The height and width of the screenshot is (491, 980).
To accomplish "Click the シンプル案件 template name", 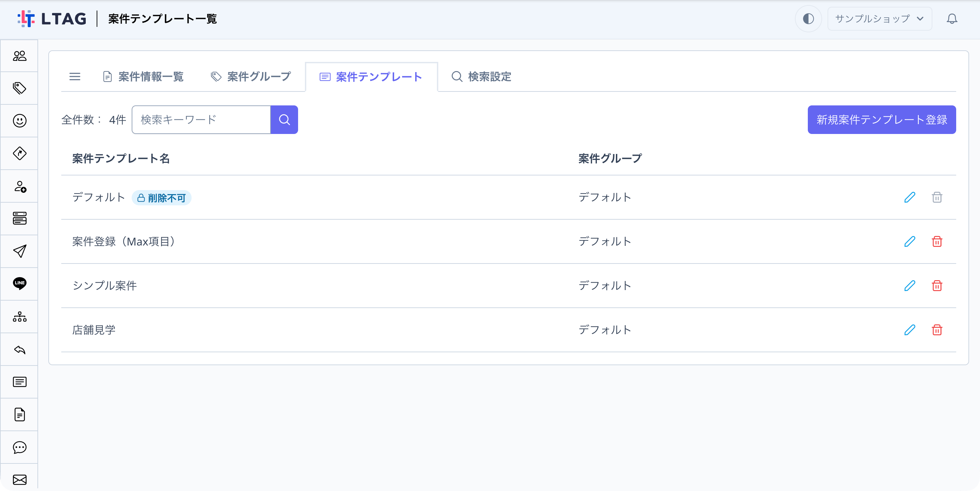I will click(104, 286).
